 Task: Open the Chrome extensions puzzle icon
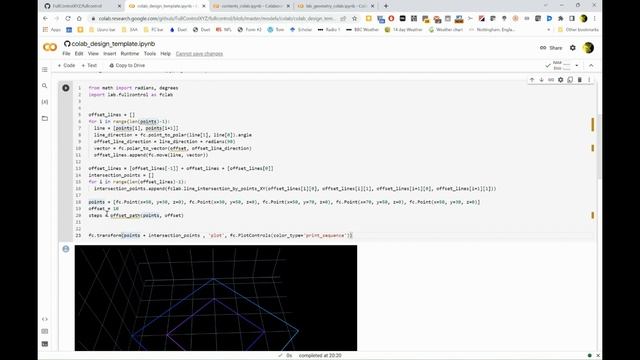tap(561, 18)
